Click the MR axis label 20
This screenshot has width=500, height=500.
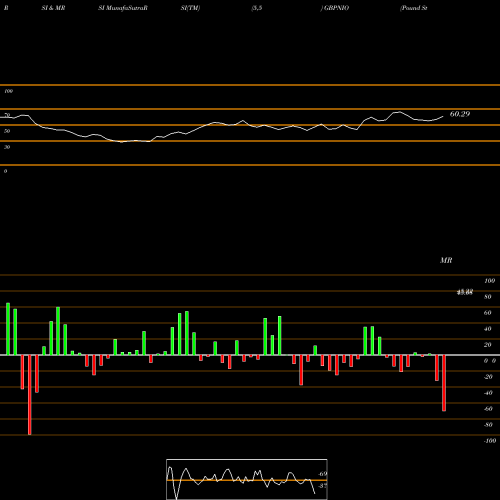488,345
